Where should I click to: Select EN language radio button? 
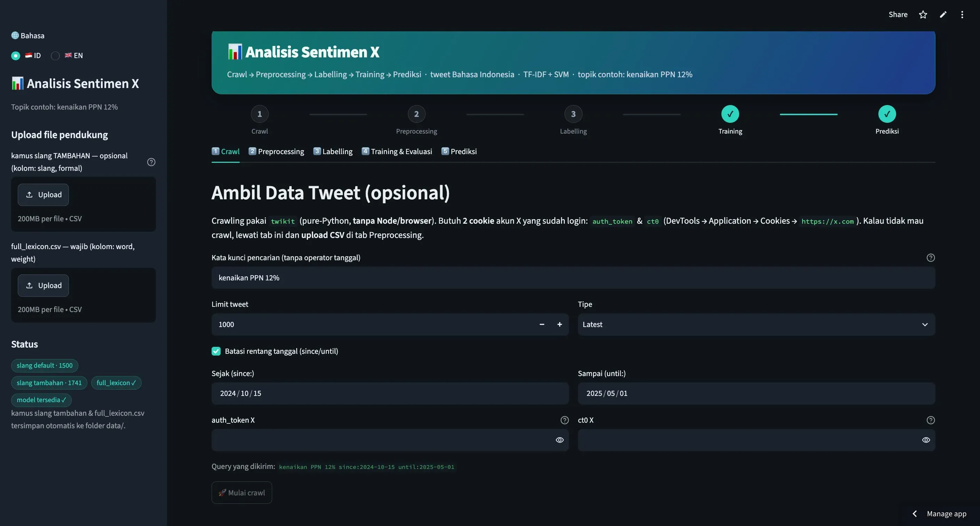(55, 56)
